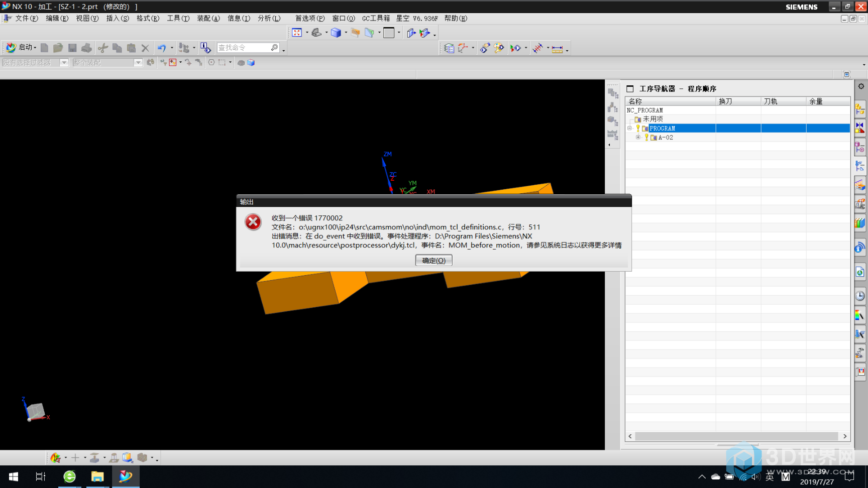Select the 未用项 tree item
This screenshot has width=868, height=488.
653,119
